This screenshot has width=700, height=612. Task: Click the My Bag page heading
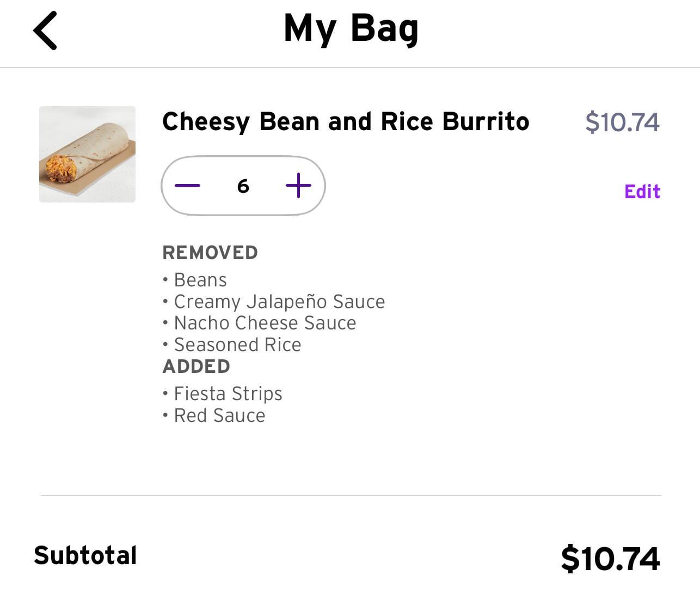[351, 28]
